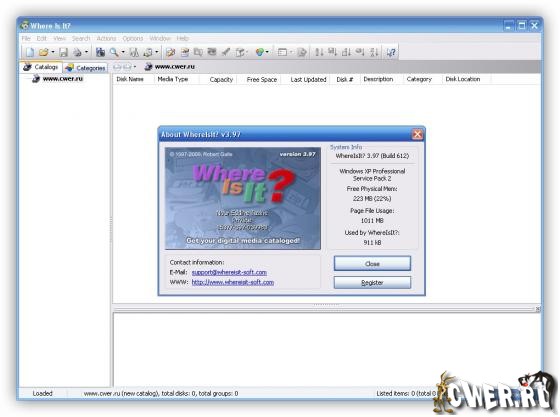Open dropdown arrow beside Search magnifier
The width and height of the screenshot is (560, 417).
click(123, 52)
